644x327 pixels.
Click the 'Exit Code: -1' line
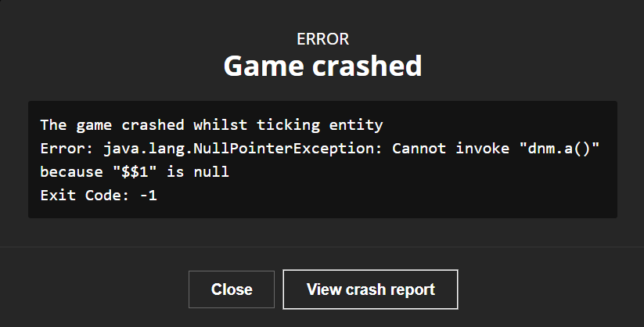99,195
